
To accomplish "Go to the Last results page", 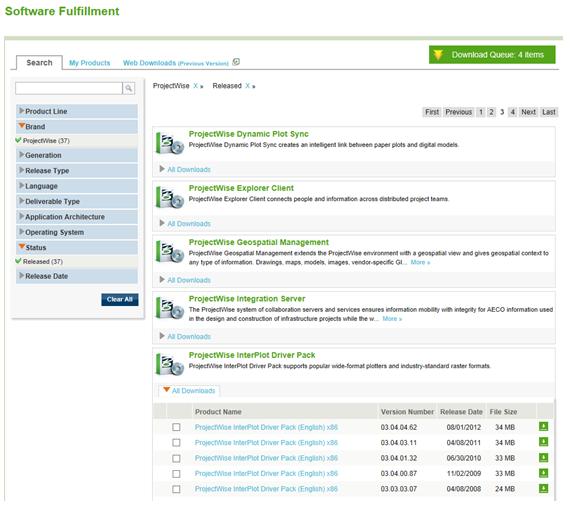I will point(549,112).
